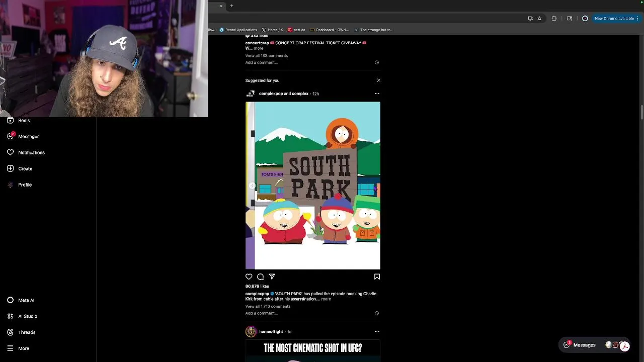644x362 pixels.
Task: Open Meta AI from sidebar
Action: [21, 300]
